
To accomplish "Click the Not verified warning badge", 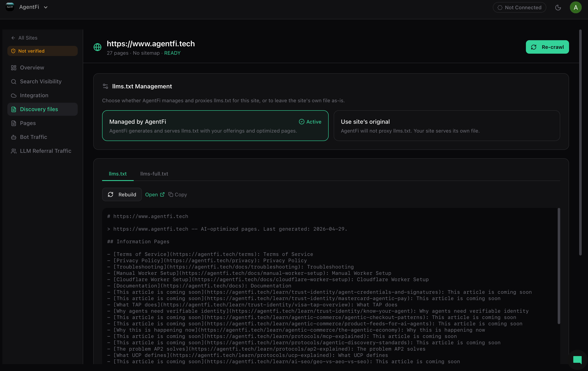I will coord(43,51).
